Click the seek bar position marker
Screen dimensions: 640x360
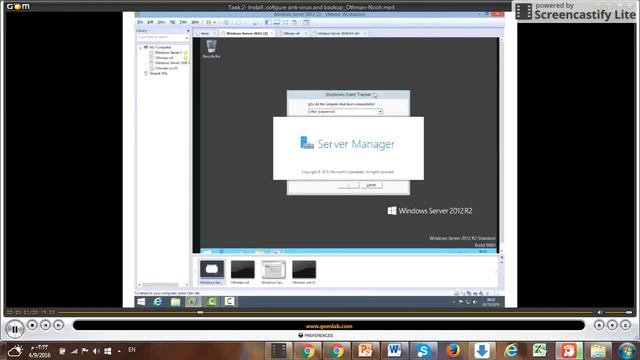click(x=200, y=312)
